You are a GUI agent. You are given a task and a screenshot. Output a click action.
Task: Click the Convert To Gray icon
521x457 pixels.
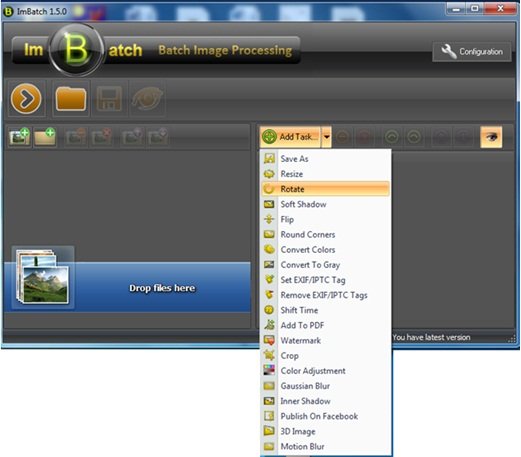(269, 265)
